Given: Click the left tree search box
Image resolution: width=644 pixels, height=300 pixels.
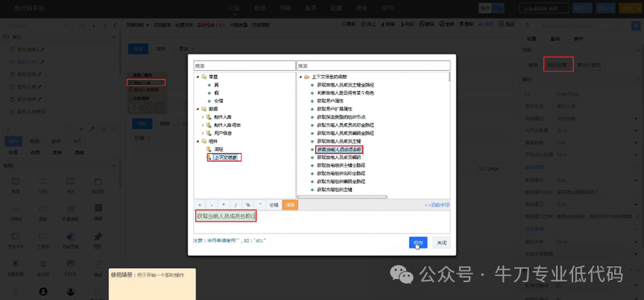Looking at the screenshot, I should pyautogui.click(x=244, y=66).
